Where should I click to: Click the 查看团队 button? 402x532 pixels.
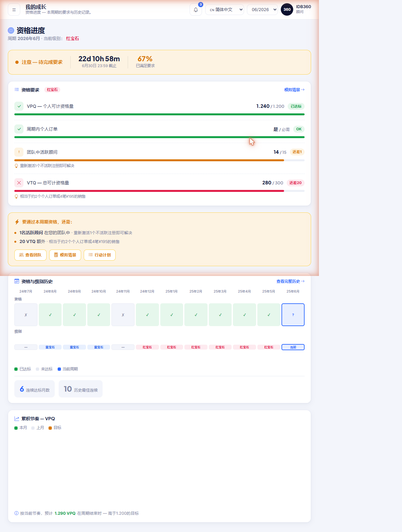tap(30, 255)
